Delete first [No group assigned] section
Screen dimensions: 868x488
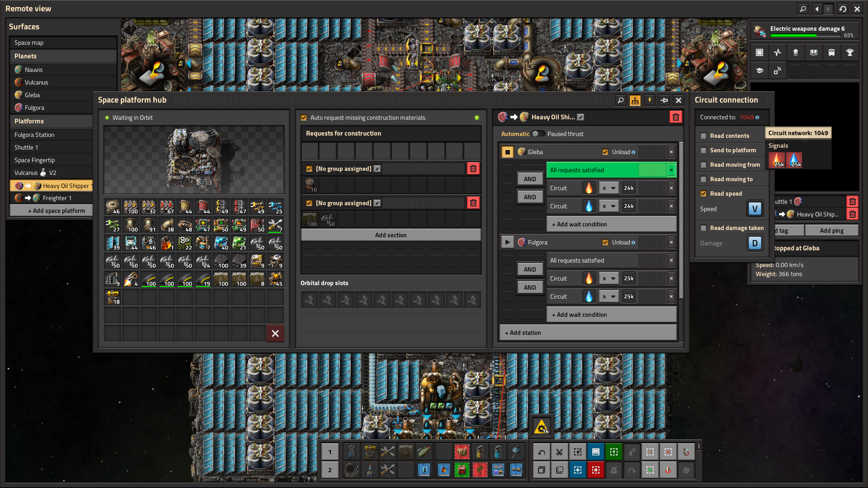point(473,169)
